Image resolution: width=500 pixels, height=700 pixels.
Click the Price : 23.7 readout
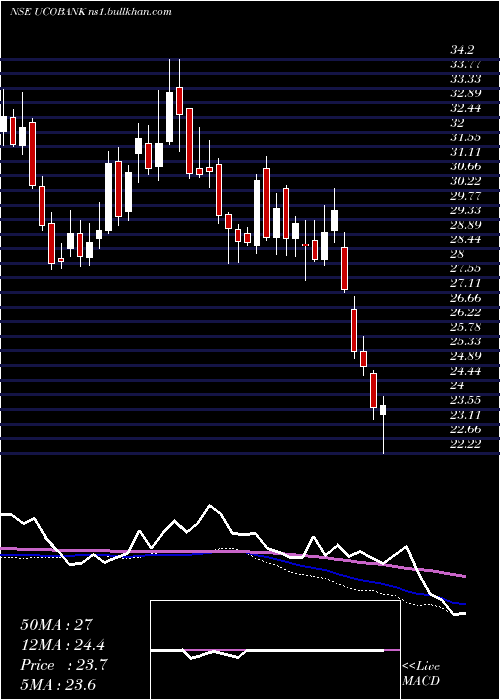click(x=63, y=665)
